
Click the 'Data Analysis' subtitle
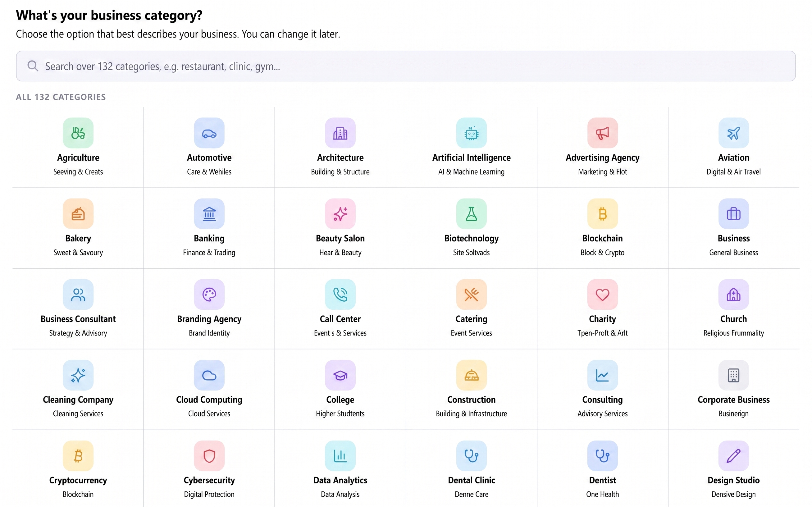(x=340, y=494)
